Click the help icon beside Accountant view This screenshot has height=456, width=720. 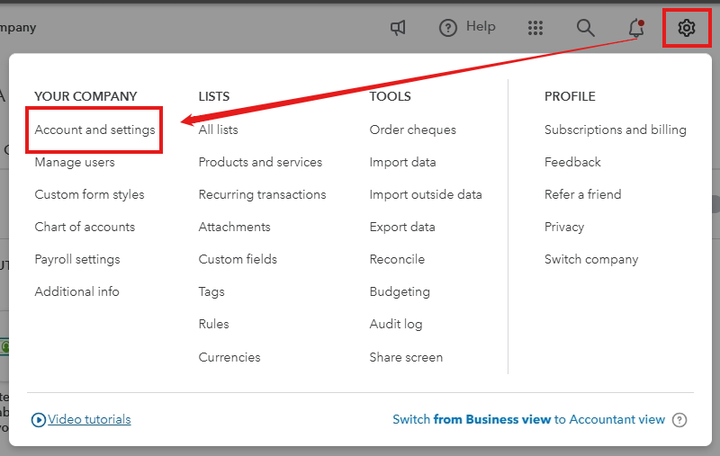tap(680, 420)
